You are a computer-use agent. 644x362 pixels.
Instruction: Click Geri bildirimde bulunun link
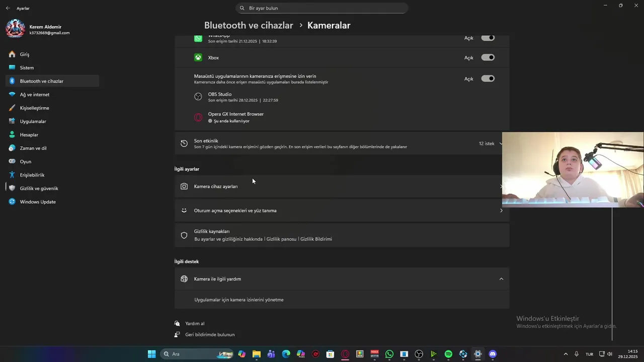pyautogui.click(x=210, y=334)
